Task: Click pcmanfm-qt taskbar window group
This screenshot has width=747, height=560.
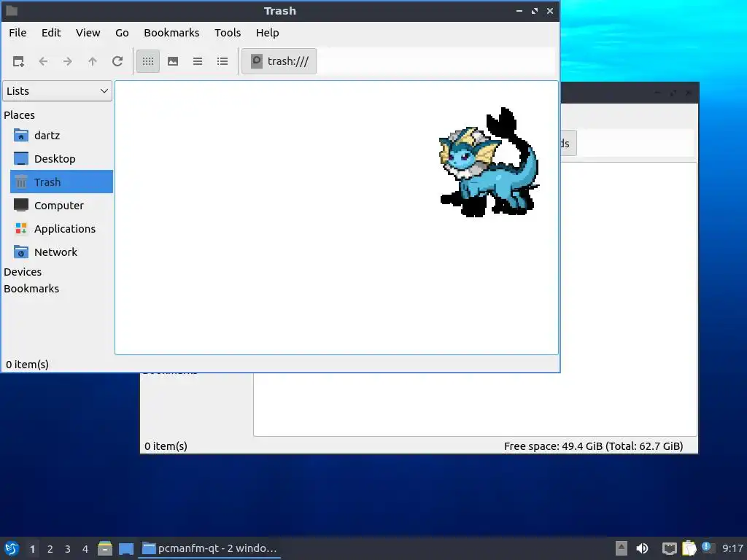Action: tap(209, 548)
